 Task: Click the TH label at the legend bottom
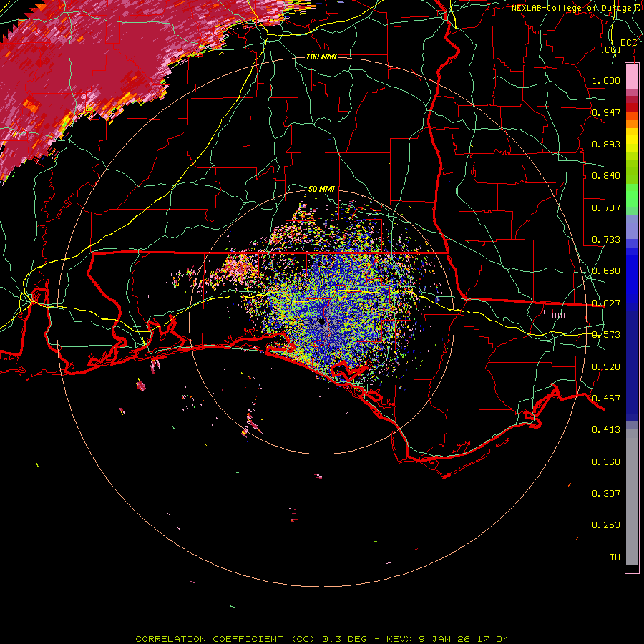[615, 557]
